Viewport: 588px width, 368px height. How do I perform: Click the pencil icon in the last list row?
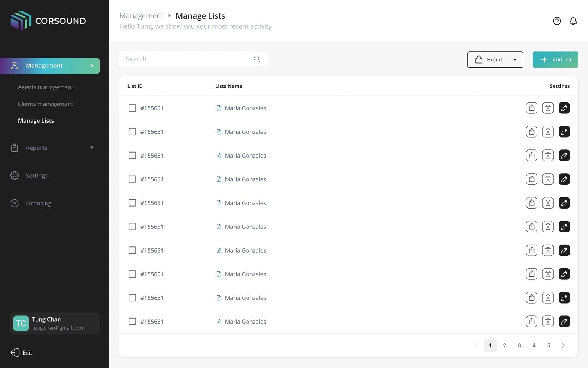[x=564, y=321]
